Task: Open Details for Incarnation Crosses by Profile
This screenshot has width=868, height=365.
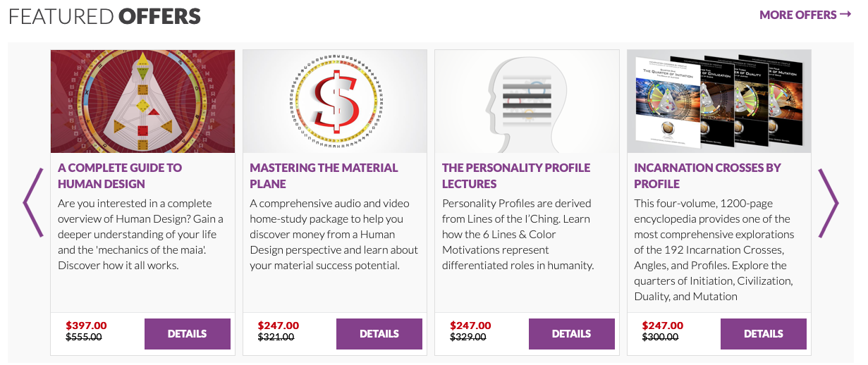Action: pos(763,334)
